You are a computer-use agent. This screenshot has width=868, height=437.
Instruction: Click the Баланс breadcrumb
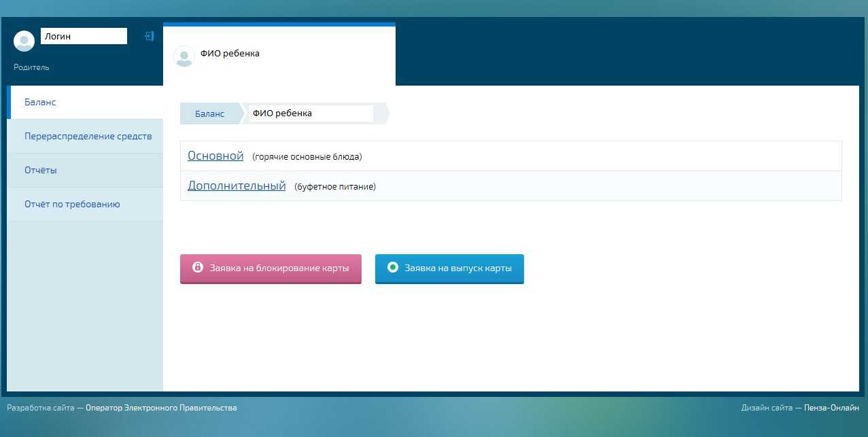tap(209, 113)
